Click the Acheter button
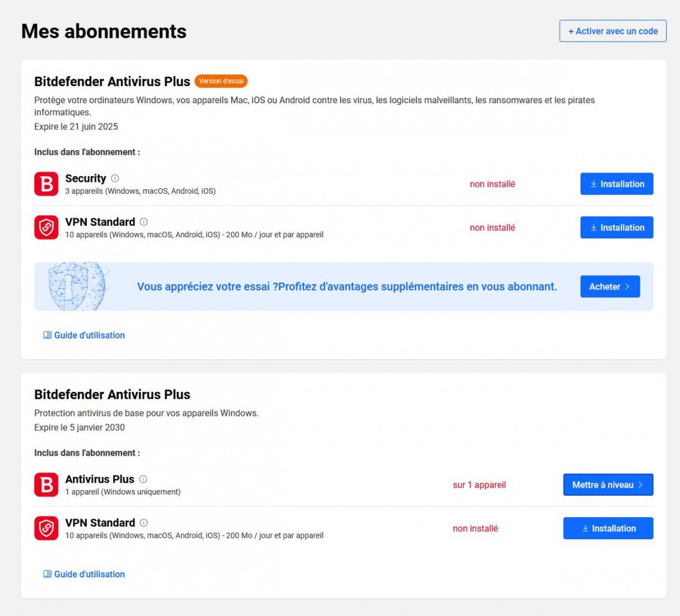Image resolution: width=680 pixels, height=616 pixels. coord(610,286)
